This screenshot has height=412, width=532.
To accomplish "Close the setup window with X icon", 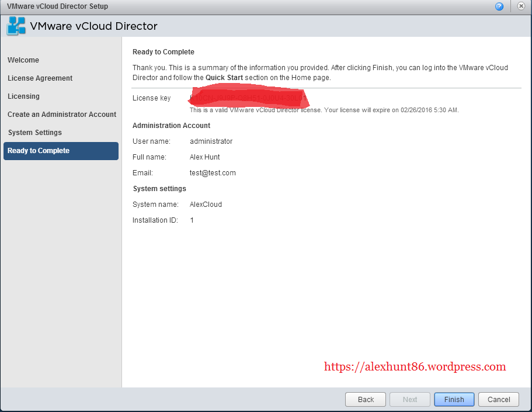I will click(x=520, y=6).
